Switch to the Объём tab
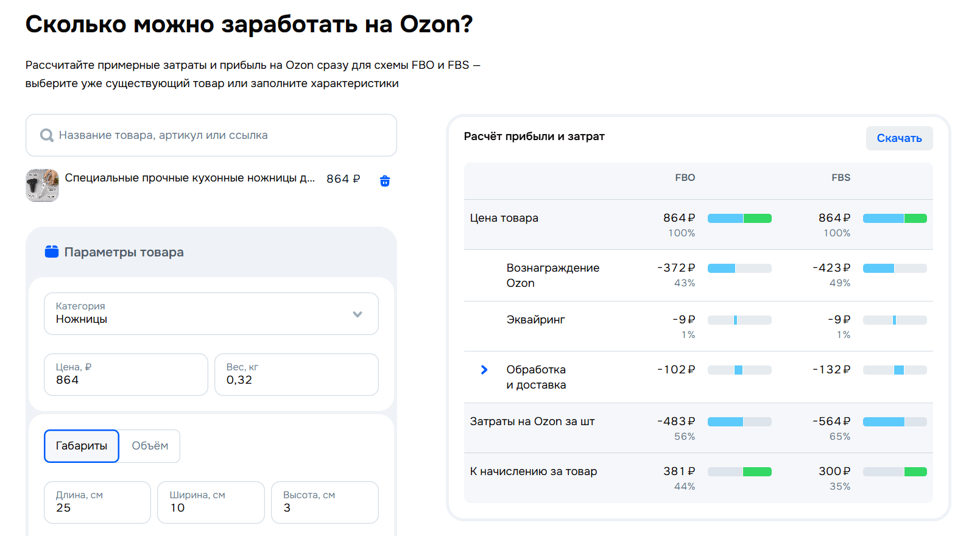980x536 pixels. [x=150, y=446]
